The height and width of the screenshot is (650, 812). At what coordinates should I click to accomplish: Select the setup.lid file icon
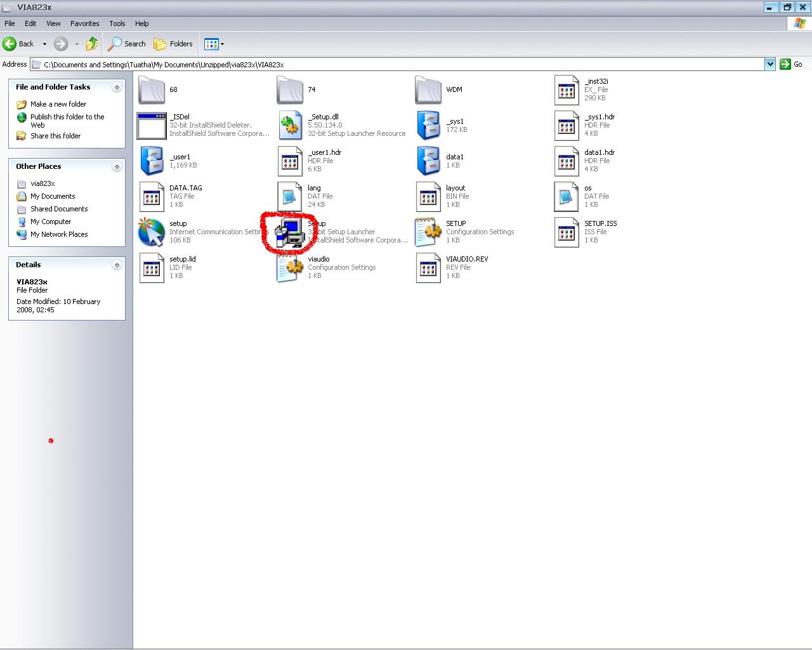(152, 267)
